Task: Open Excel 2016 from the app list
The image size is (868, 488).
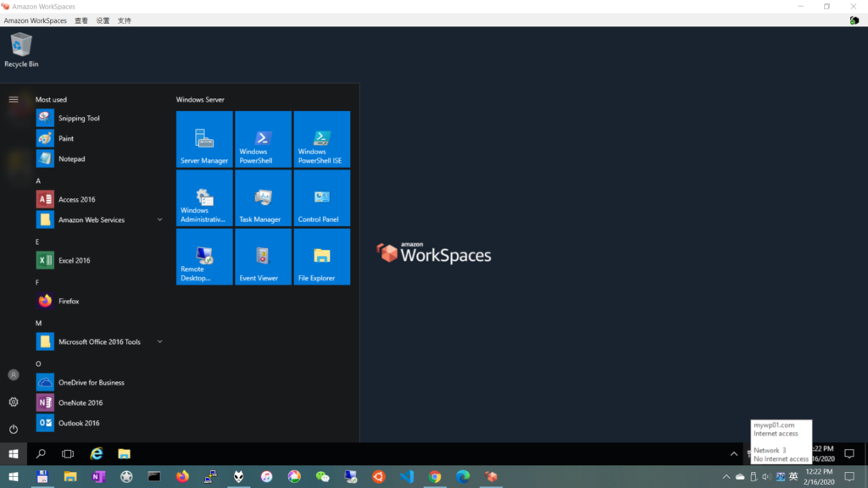Action: click(74, 261)
